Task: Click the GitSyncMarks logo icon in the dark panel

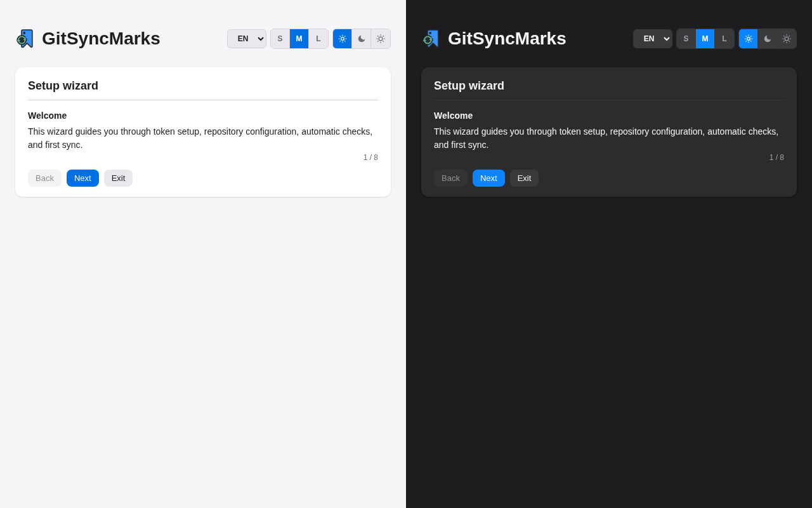Action: tap(430, 38)
